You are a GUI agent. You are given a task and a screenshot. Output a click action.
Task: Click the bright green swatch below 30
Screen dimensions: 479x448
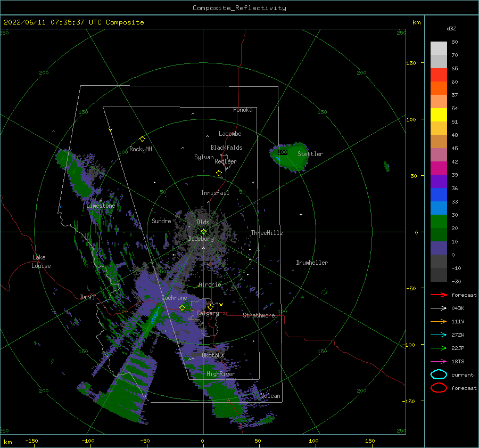439,222
